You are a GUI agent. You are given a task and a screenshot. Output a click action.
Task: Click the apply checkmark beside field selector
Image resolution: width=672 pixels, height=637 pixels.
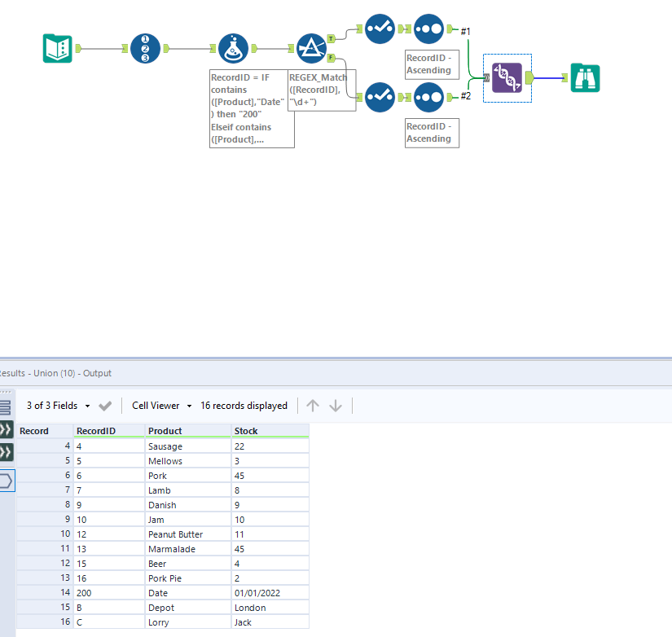[x=105, y=405]
